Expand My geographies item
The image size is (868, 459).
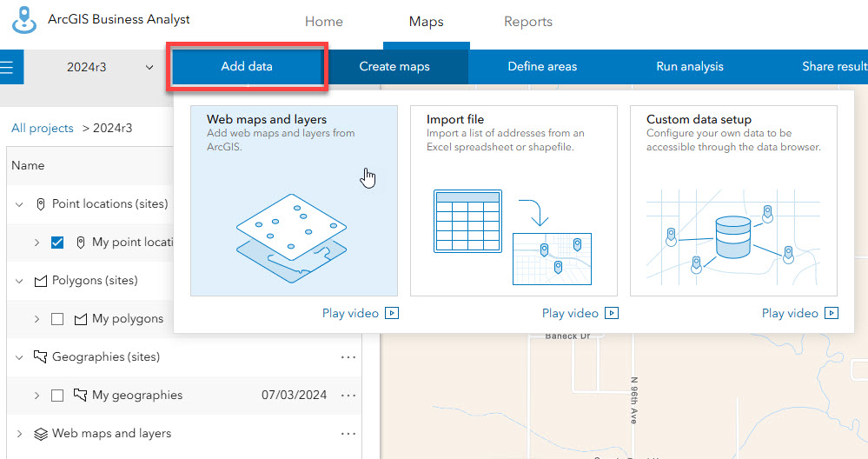click(36, 396)
